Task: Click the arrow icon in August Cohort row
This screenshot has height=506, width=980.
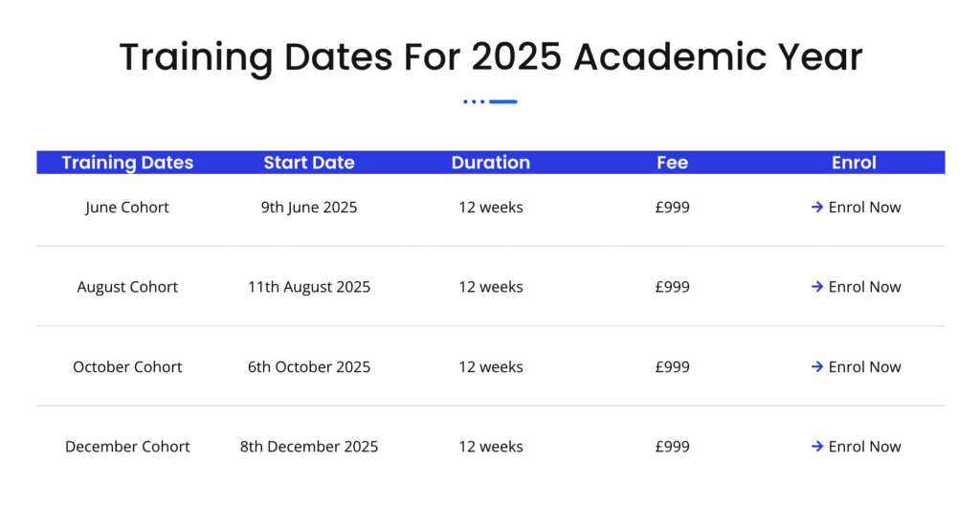Action: click(x=817, y=287)
